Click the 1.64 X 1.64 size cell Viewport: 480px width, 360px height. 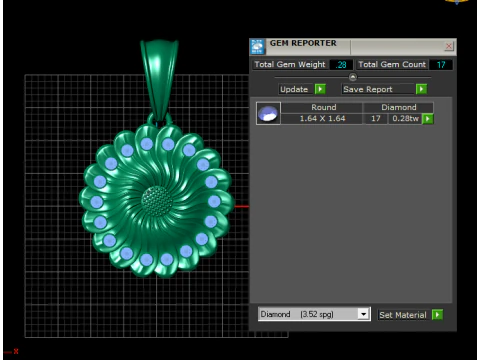(322, 119)
